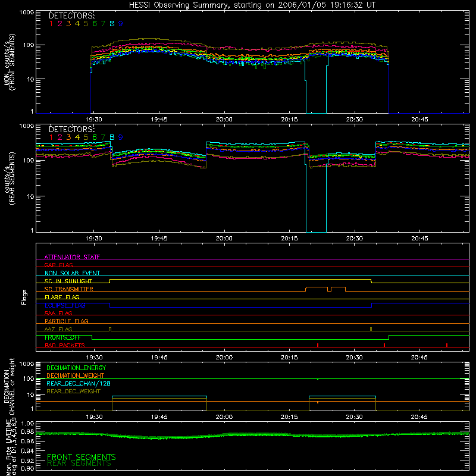Click the REAR_DEC_WEIGHT legend entry

pyautogui.click(x=73, y=392)
